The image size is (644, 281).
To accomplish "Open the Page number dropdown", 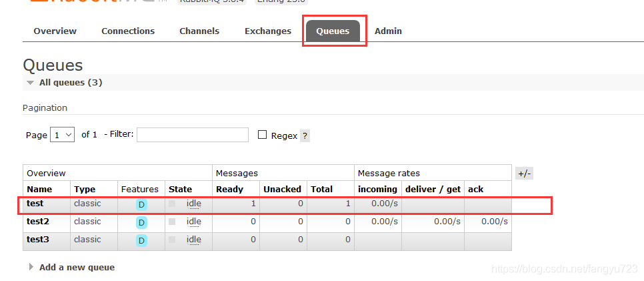I will [63, 135].
